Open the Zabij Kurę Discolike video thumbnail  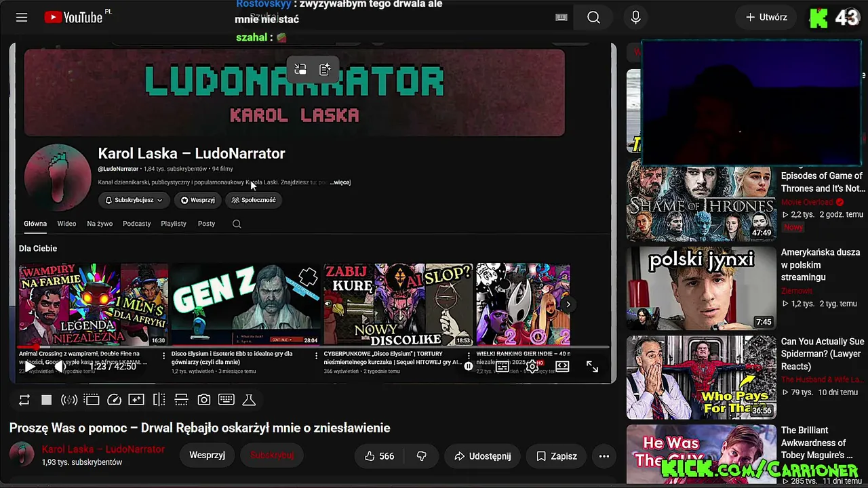(x=398, y=304)
